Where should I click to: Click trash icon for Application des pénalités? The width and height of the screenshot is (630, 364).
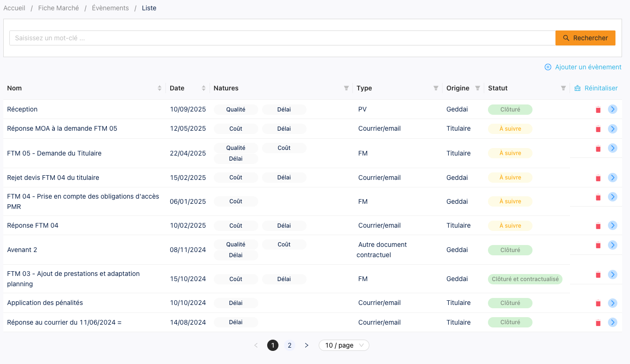tap(598, 304)
